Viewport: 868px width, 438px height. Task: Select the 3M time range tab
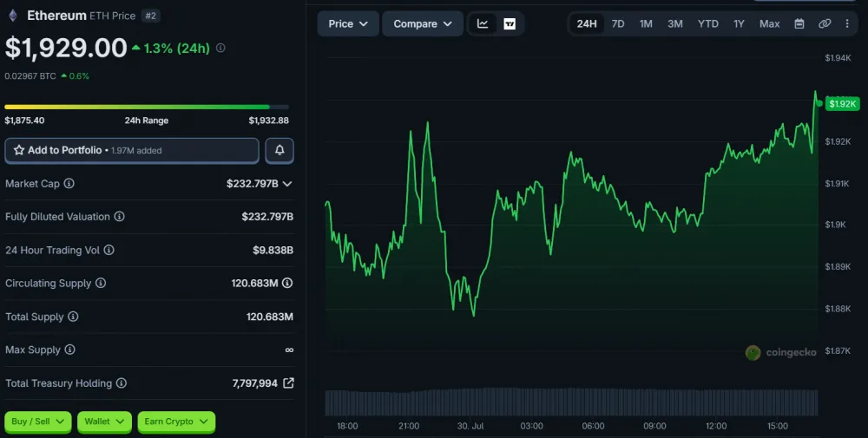pos(674,23)
